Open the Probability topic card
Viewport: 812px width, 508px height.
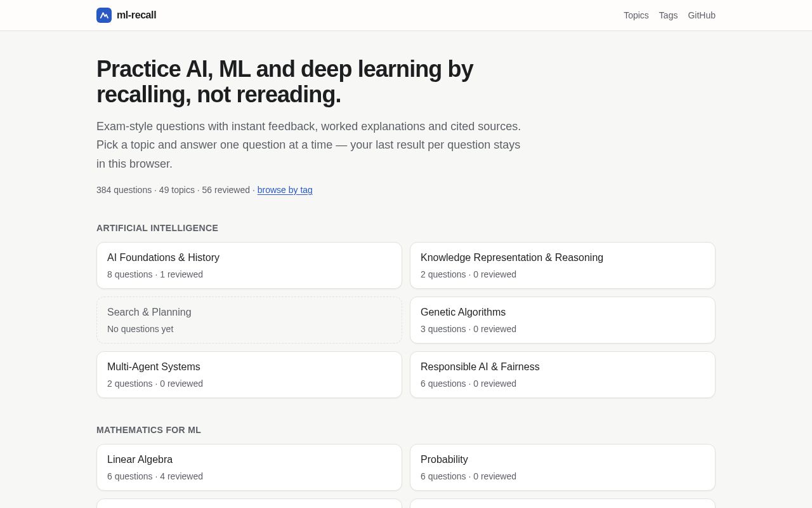(x=563, y=467)
